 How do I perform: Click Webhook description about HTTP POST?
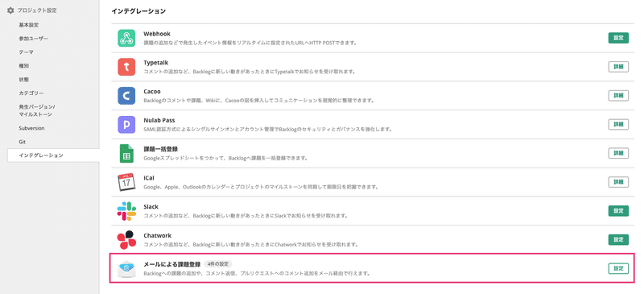pyautogui.click(x=250, y=43)
